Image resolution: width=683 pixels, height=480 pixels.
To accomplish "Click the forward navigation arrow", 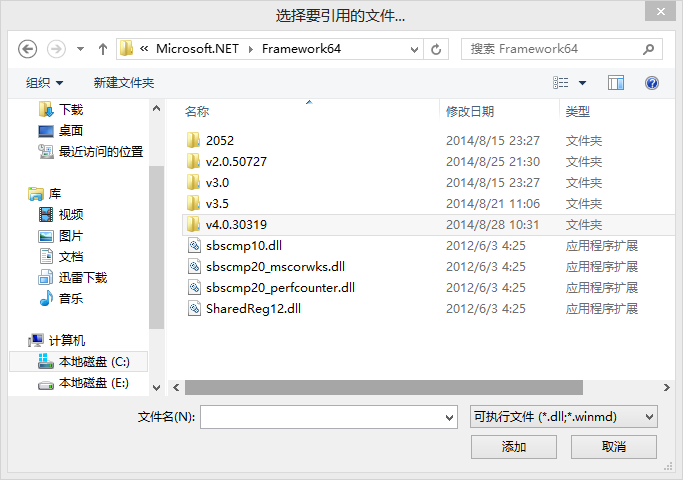I will [56, 49].
